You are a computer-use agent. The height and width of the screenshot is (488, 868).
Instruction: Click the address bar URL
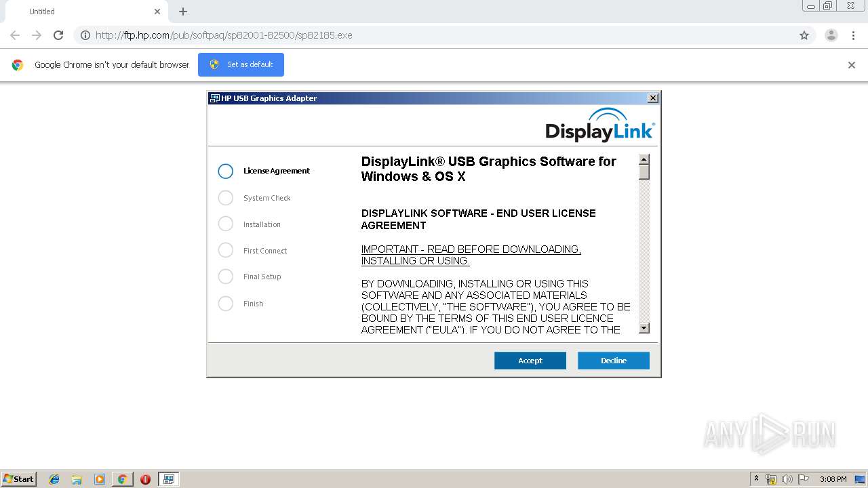[x=224, y=35]
